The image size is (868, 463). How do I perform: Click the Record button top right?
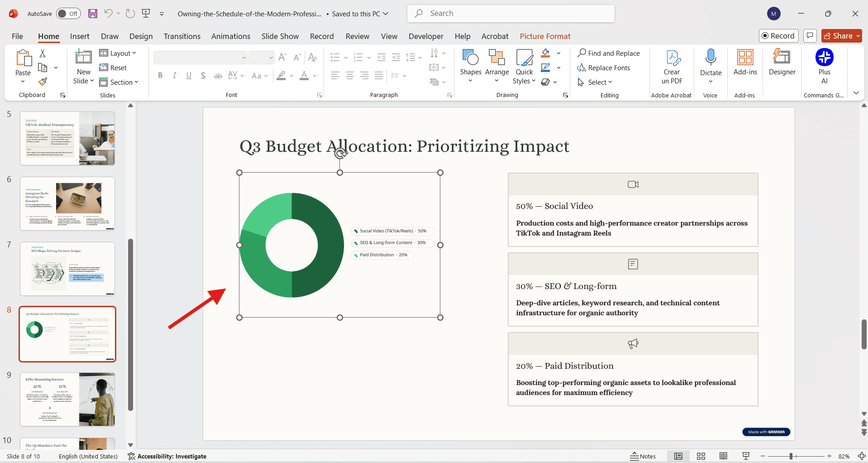(778, 36)
